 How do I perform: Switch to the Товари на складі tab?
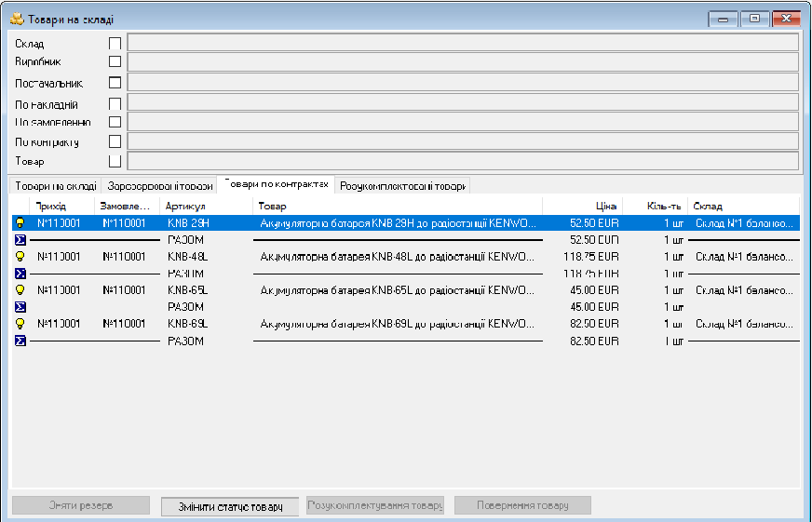(55, 186)
